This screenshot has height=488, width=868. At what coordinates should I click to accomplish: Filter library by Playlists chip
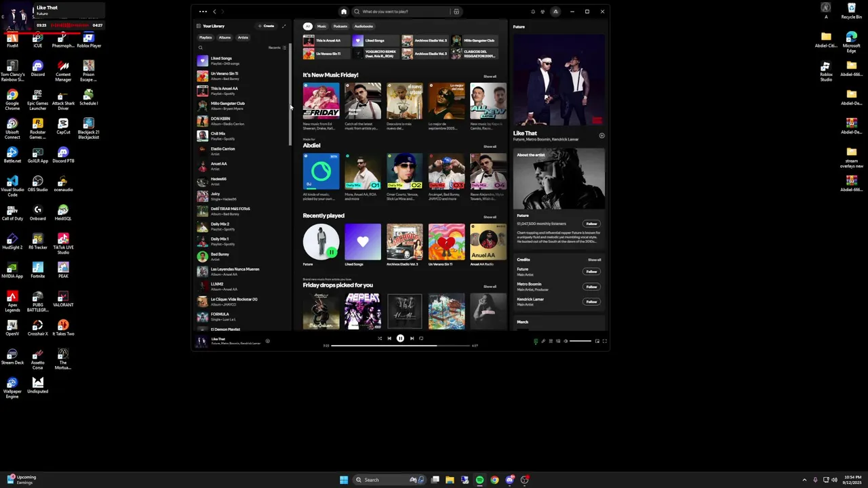tap(205, 37)
